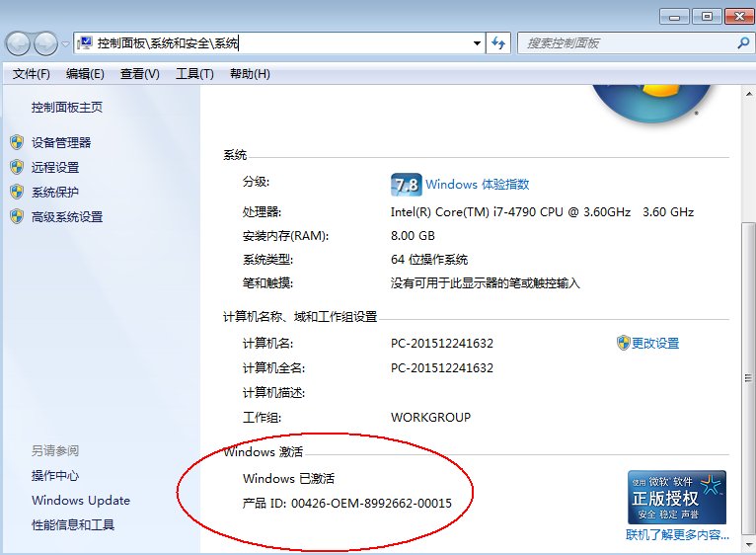The height and width of the screenshot is (555, 756).
Task: Click shield icon beside 高级系统设置
Action: [17, 216]
